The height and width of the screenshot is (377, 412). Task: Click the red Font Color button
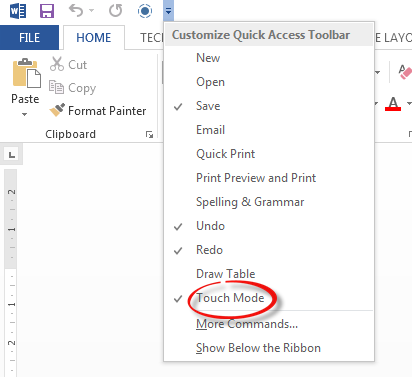393,104
